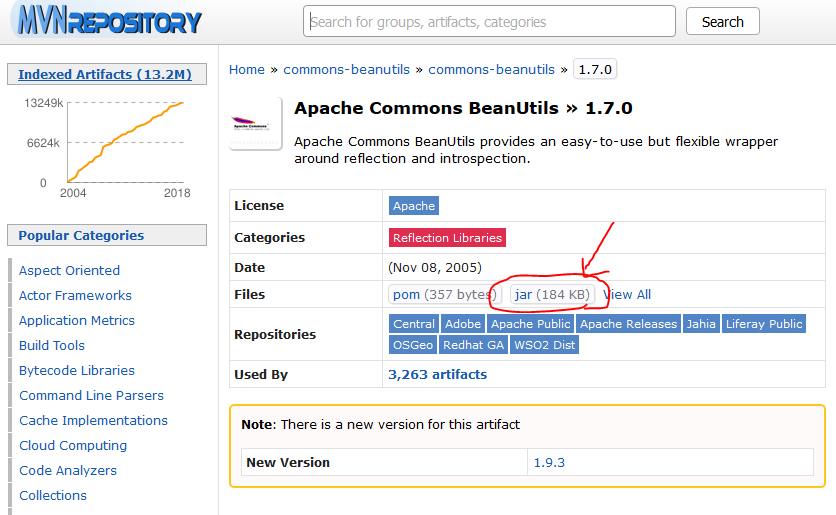Open the Cache Implementations category
The image size is (836, 515).
(93, 421)
